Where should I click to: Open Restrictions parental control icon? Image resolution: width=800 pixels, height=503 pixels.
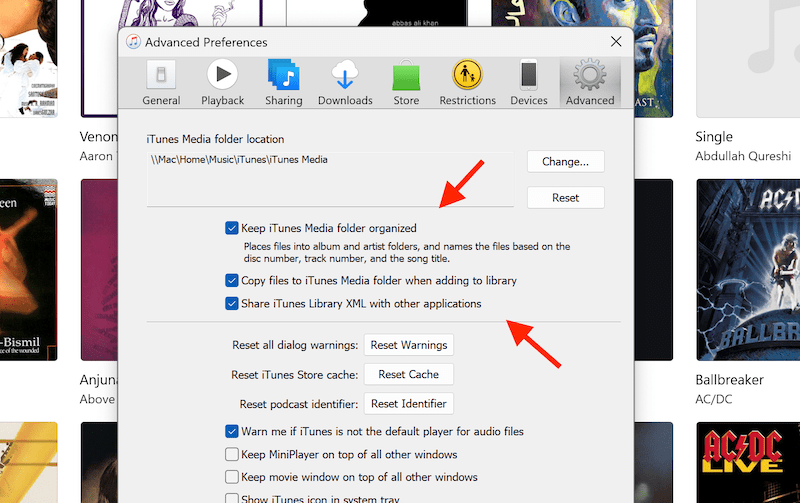467,77
